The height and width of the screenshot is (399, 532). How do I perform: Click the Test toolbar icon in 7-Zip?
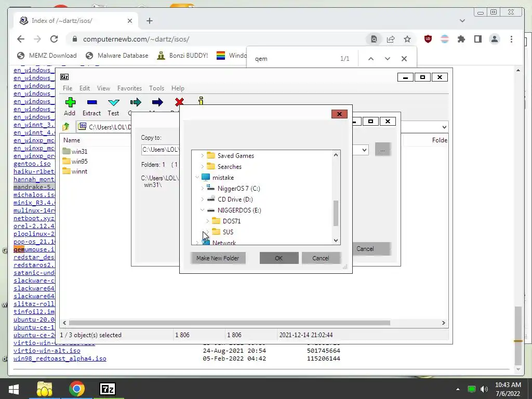(113, 102)
